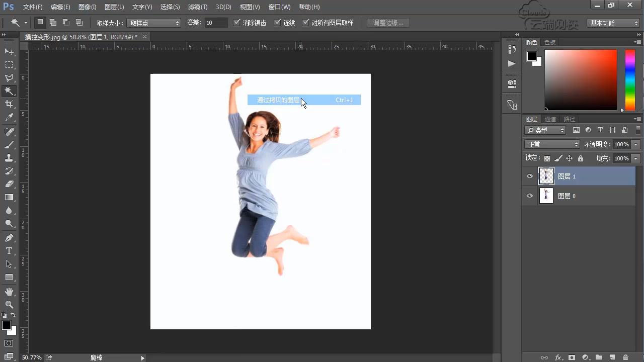Select the Eyedropper tool

point(9,118)
